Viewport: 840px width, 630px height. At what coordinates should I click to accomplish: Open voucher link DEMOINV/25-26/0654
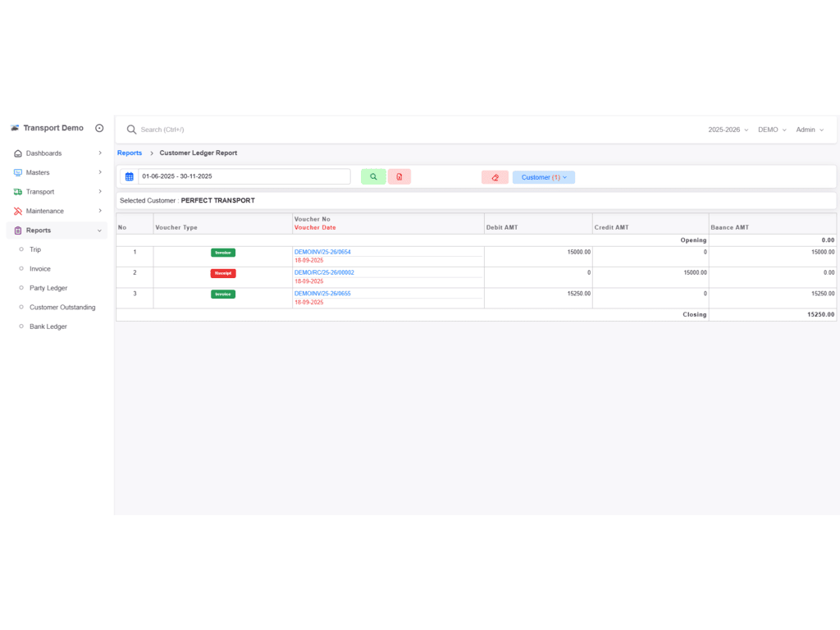322,252
